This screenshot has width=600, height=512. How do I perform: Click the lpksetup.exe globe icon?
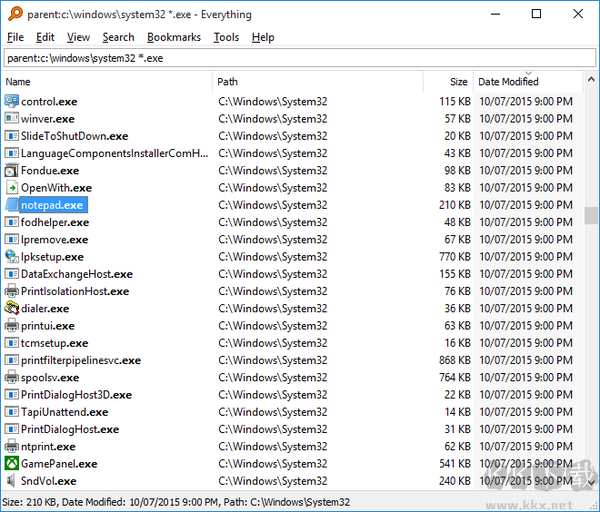pyautogui.click(x=11, y=256)
